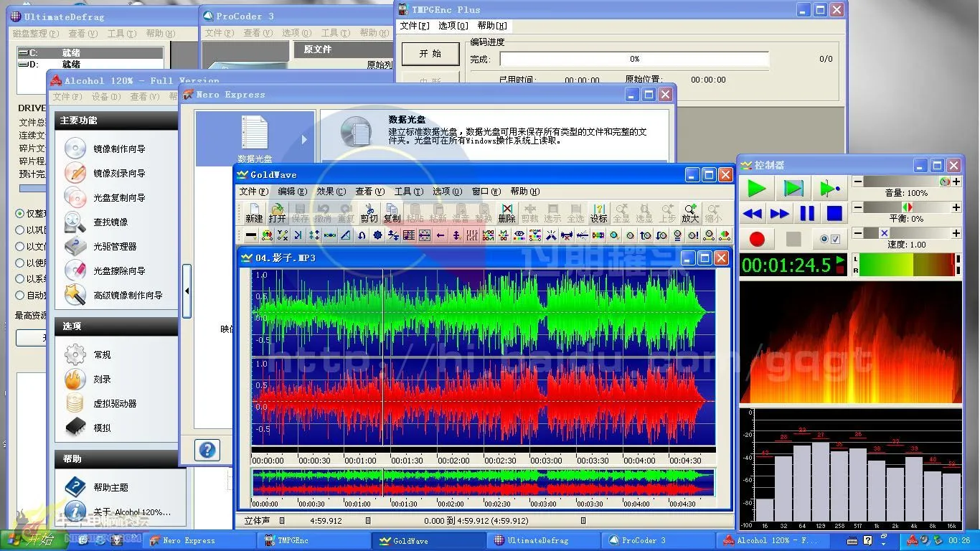The image size is (980, 551).
Task: Select 数据光盘 in Nero Express
Action: [x=255, y=133]
